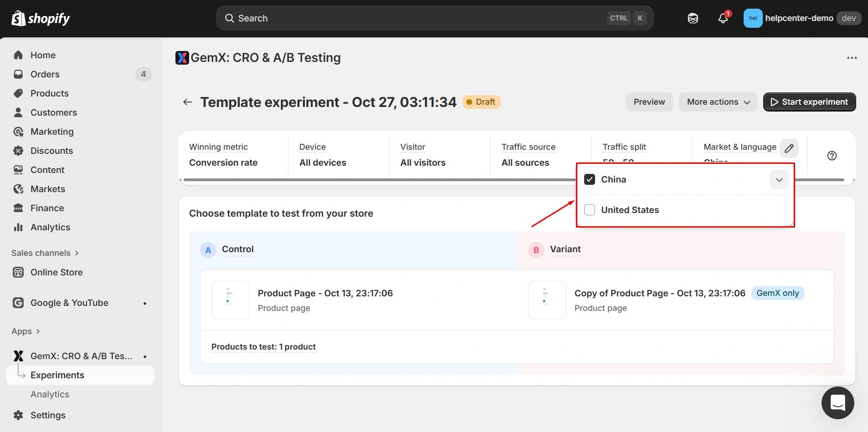Click the back arrow beside experiment title
This screenshot has width=868, height=432.
[x=187, y=102]
